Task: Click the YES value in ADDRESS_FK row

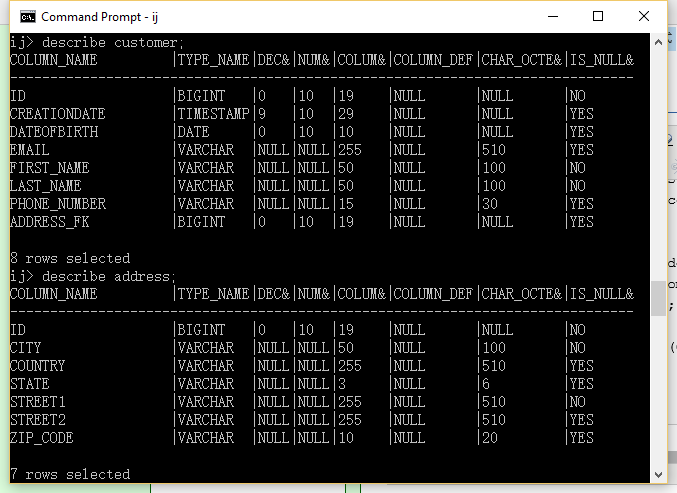Action: [582, 222]
